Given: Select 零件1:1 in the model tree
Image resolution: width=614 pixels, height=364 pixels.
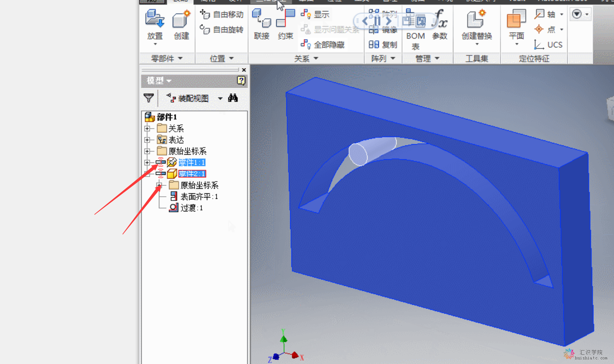Looking at the screenshot, I should 192,162.
